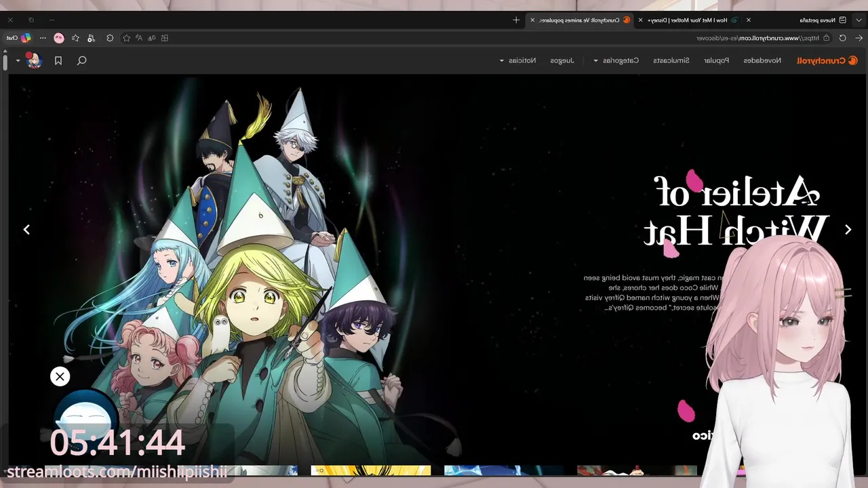Viewport: 868px width, 488px height.
Task: Click the site info lock icon
Action: (x=826, y=38)
